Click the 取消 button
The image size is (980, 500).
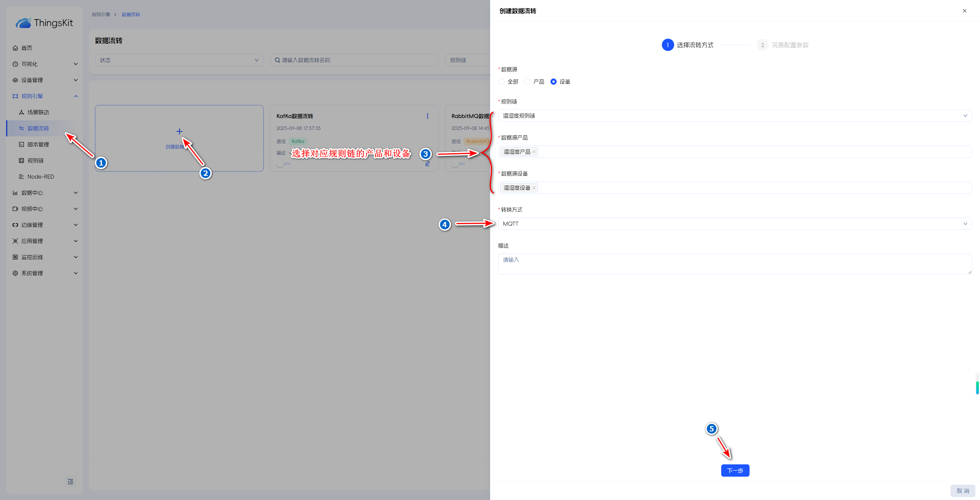[962, 491]
